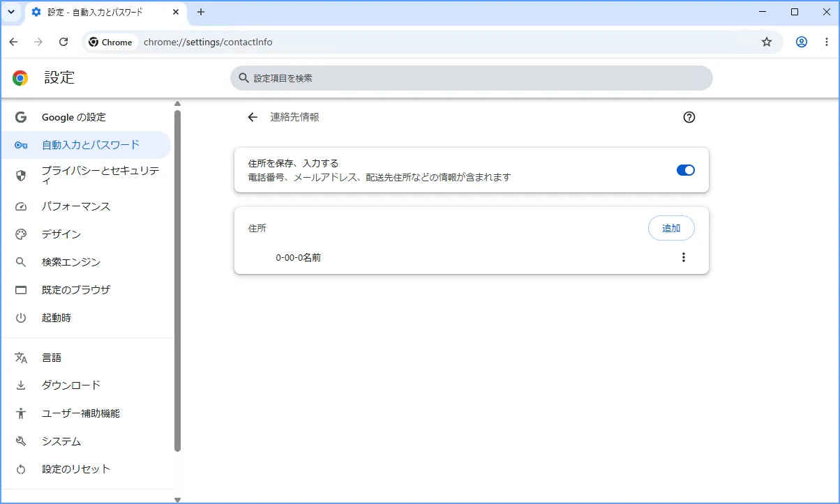Select 既定のブラウザ in sidebar
Image resolution: width=840 pixels, height=504 pixels.
coord(86,290)
